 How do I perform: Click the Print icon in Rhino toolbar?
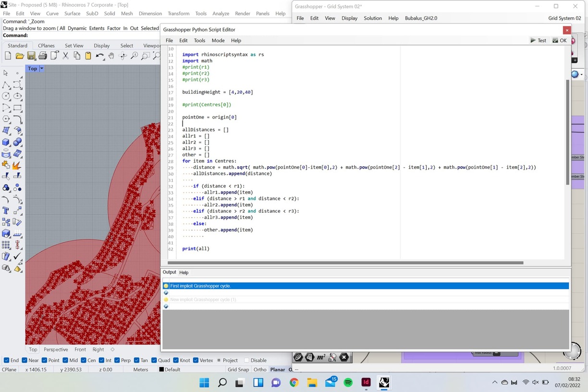tap(43, 56)
